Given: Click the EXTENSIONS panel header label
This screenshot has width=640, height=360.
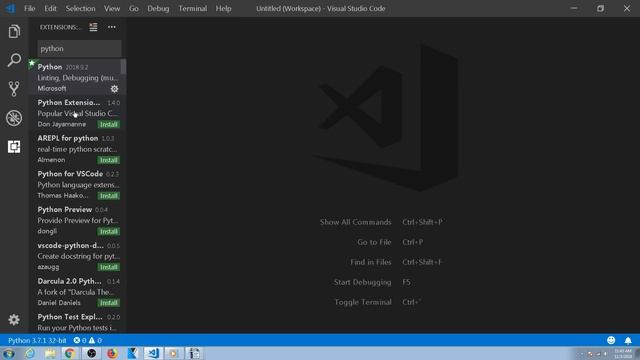Looking at the screenshot, I should tap(60, 27).
